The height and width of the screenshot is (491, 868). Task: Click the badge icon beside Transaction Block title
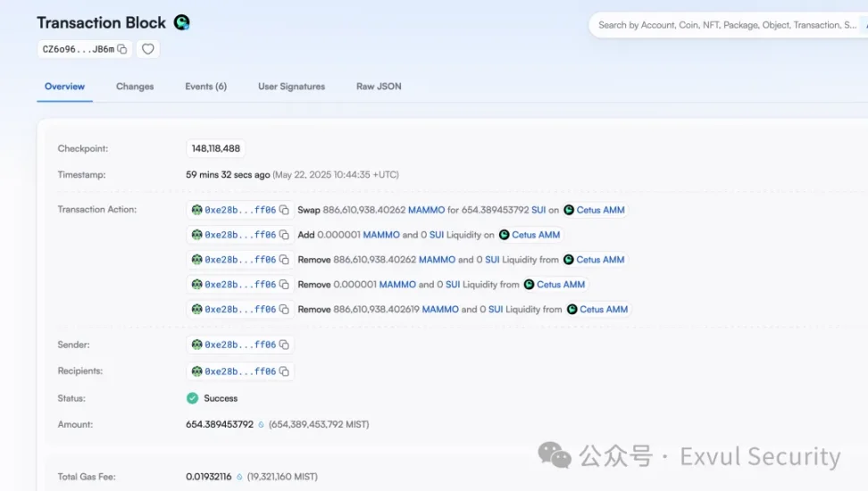tap(181, 22)
